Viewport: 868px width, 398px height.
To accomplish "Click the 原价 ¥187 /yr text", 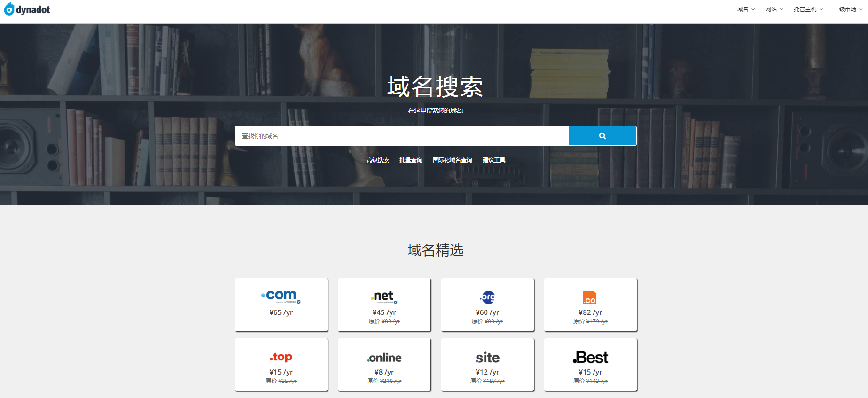I will (x=487, y=381).
